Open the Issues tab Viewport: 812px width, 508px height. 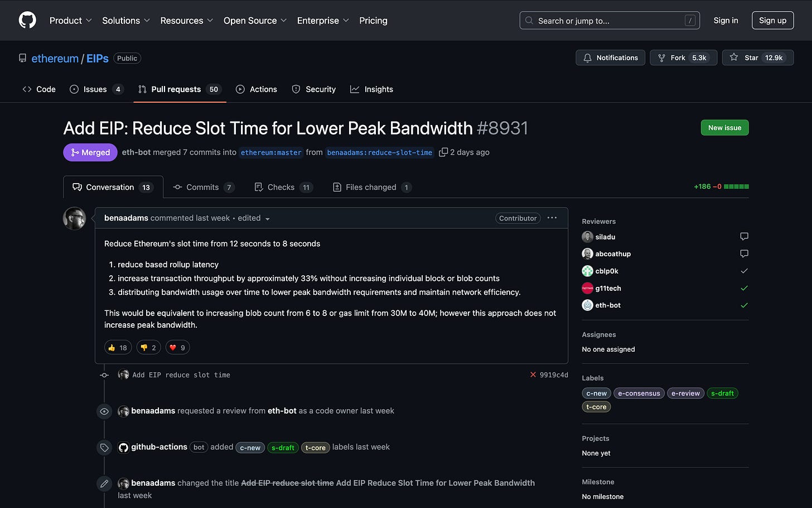pyautogui.click(x=96, y=89)
